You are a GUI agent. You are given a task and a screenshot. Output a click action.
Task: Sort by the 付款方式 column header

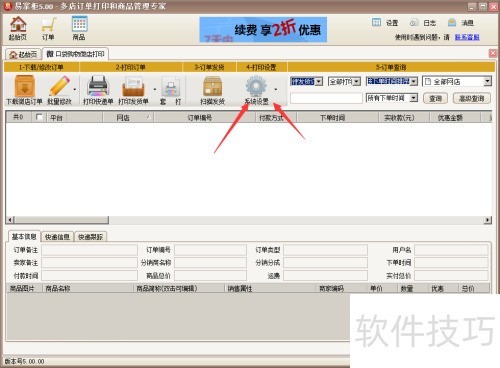coord(276,117)
